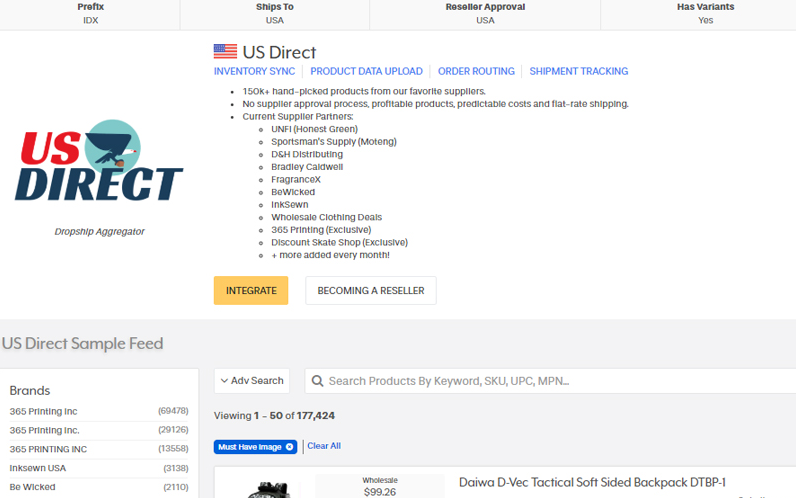Open the Daiwa D-Vec Tactical Backpack product title
Viewport: 796px width, 498px height.
click(x=592, y=482)
